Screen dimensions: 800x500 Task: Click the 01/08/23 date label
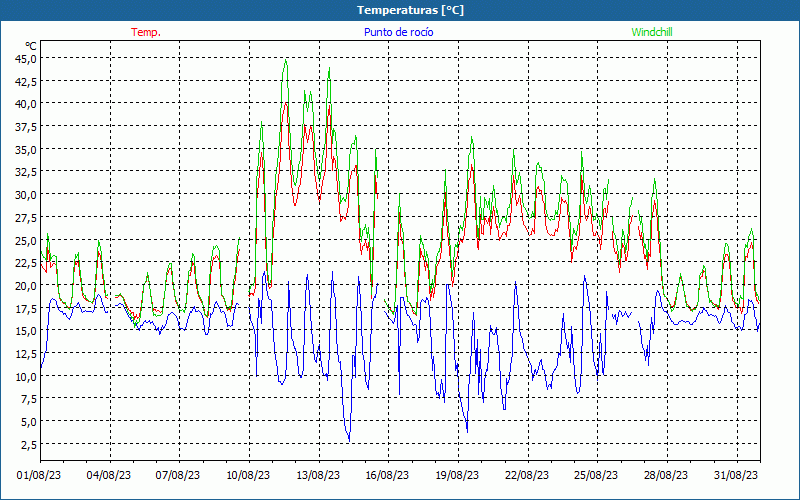(39, 475)
